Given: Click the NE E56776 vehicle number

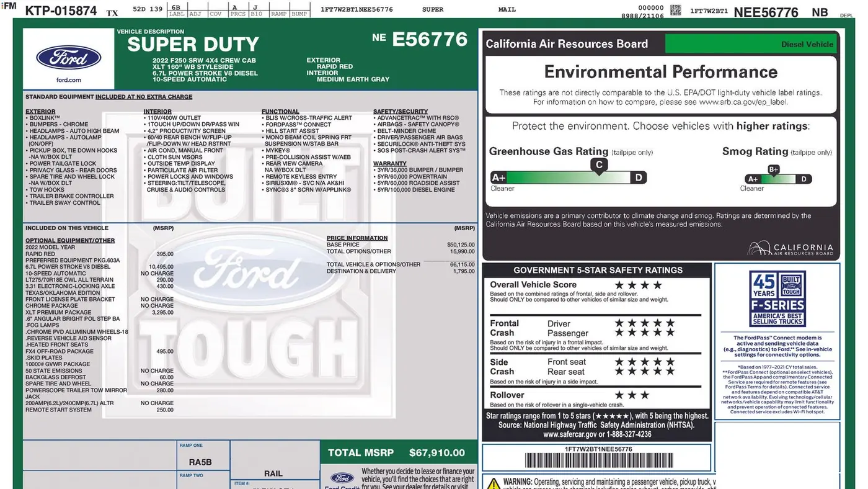Looking at the screenshot, I should [420, 39].
